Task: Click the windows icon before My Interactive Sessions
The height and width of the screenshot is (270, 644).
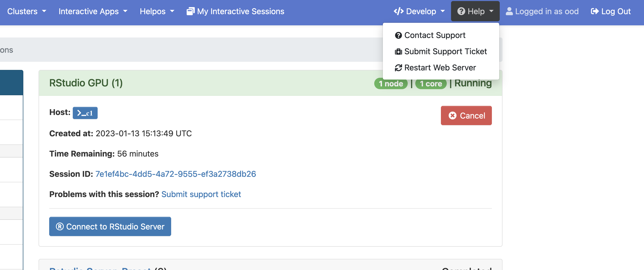Action: 190,11
